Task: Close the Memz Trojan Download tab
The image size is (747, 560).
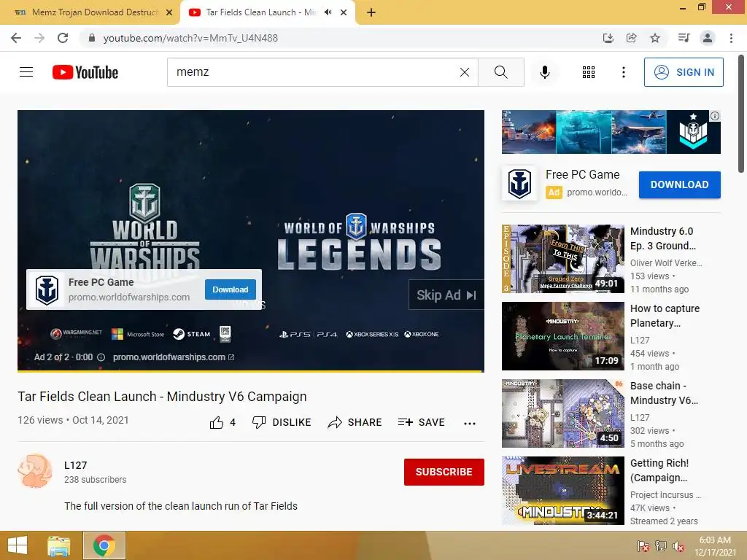Action: pos(169,12)
